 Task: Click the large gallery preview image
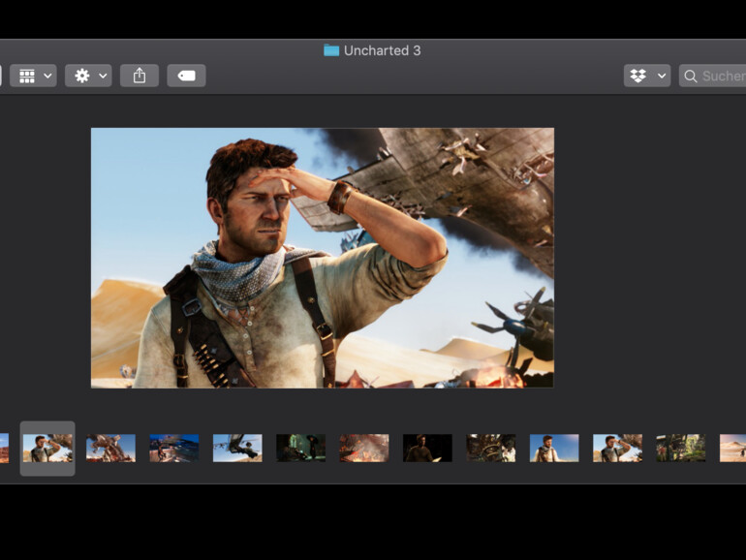pyautogui.click(x=322, y=258)
